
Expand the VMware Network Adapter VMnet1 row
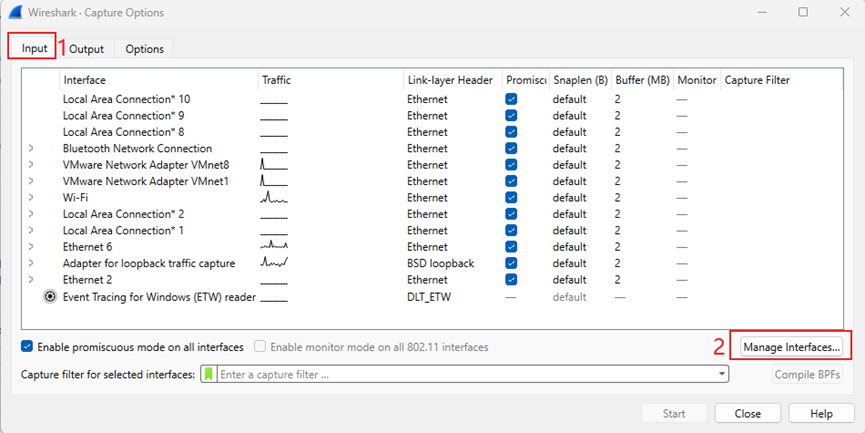31,181
